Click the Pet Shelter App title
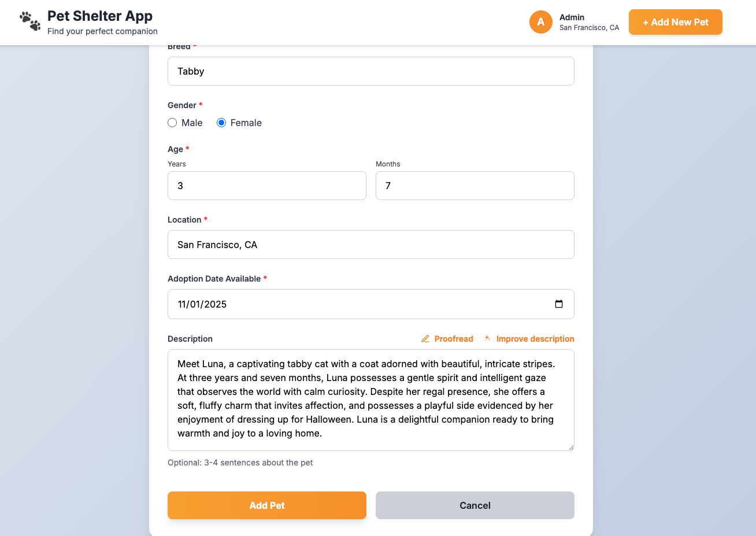The width and height of the screenshot is (756, 536). tap(100, 16)
